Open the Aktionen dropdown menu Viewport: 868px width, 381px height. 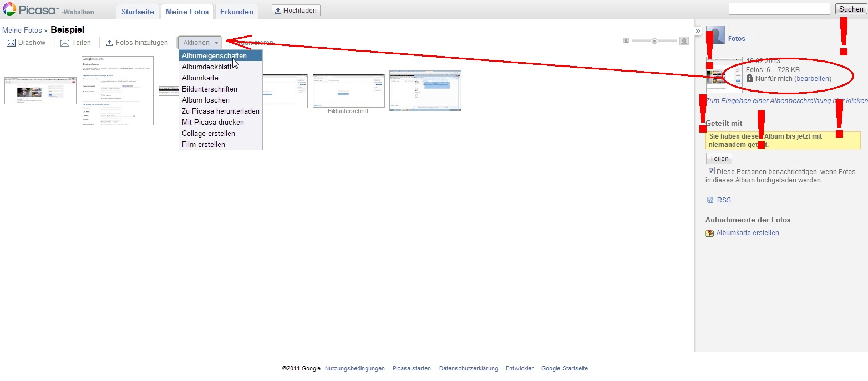pos(200,43)
